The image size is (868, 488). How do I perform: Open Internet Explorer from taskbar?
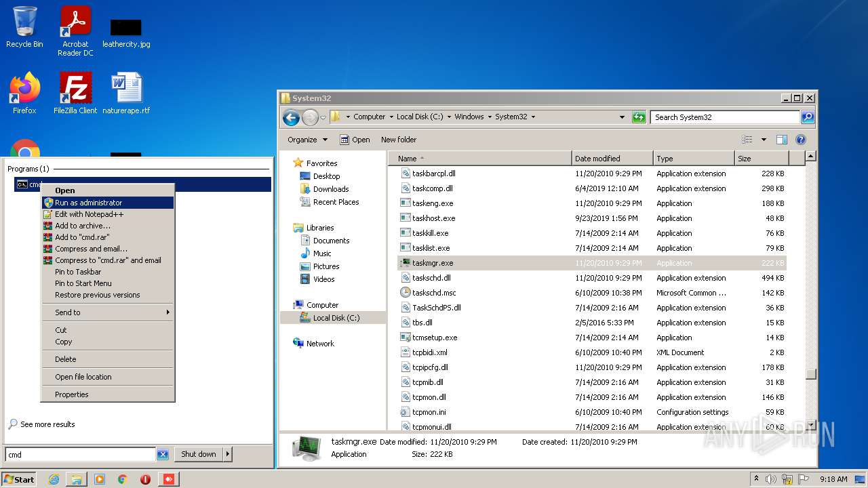pyautogui.click(x=54, y=479)
